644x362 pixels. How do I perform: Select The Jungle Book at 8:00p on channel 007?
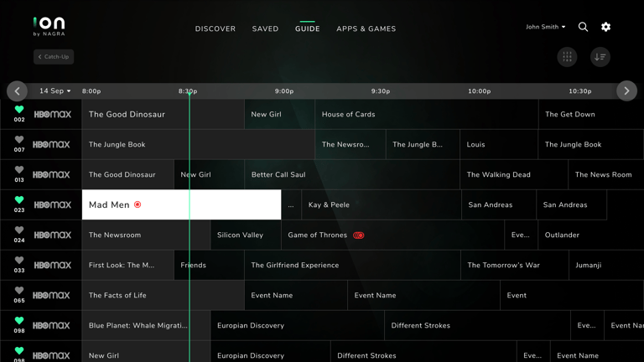click(199, 144)
